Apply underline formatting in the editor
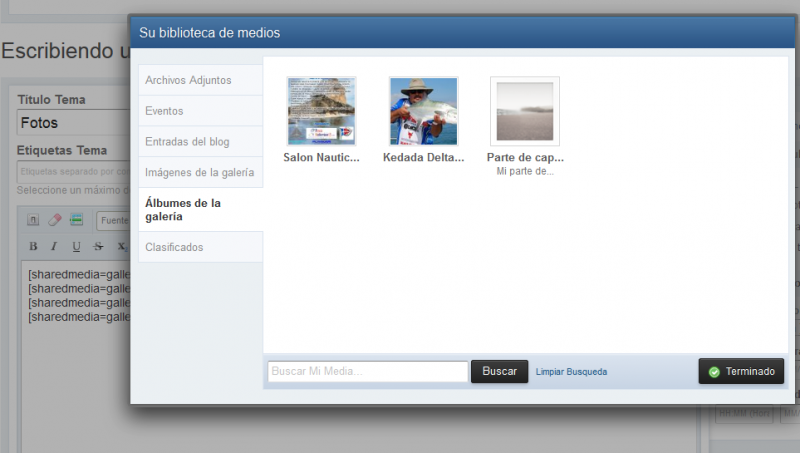Viewport: 800px width, 453px height. tap(76, 246)
